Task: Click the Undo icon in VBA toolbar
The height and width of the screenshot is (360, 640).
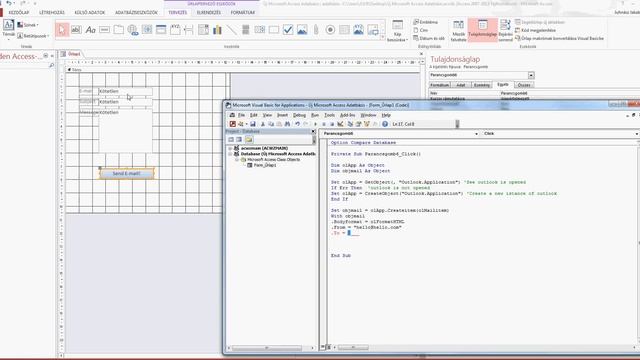Action: [x=298, y=124]
